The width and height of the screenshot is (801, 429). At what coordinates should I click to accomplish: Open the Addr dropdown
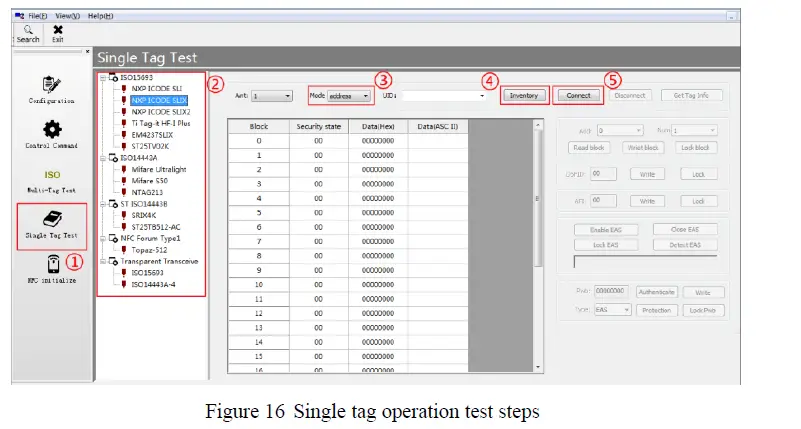coord(620,131)
